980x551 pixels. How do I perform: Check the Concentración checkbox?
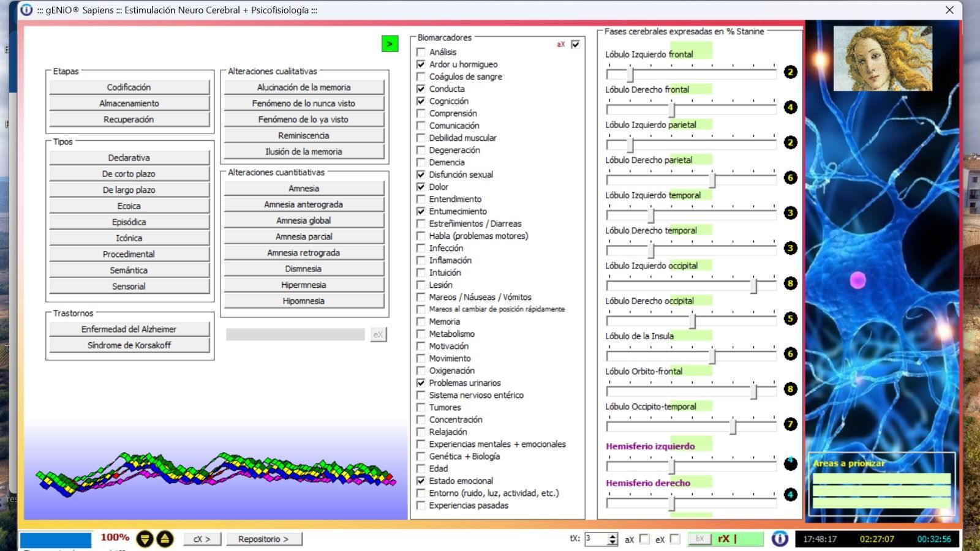pyautogui.click(x=421, y=419)
